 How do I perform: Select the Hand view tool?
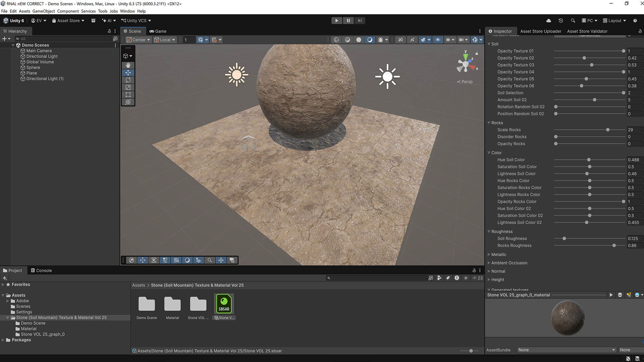(128, 65)
